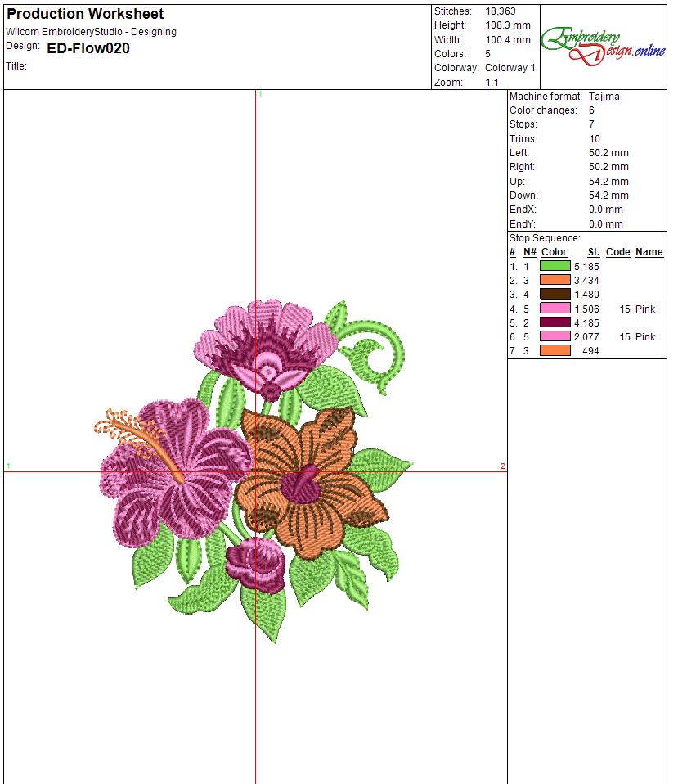Click the pink swatch with 1,506 stitches
The height and width of the screenshot is (784, 678).
pyautogui.click(x=555, y=309)
